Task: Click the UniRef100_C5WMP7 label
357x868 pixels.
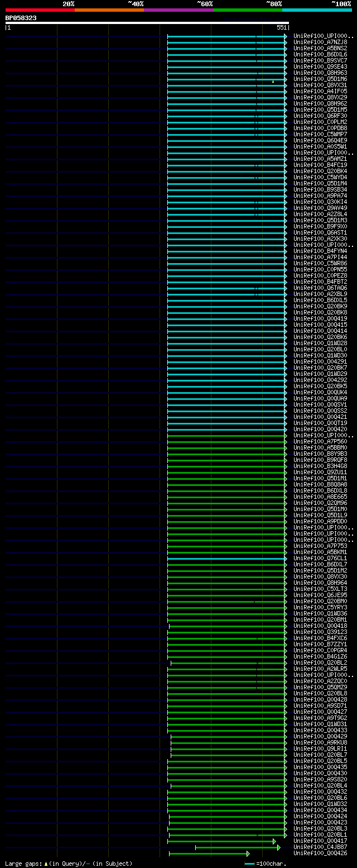Action: (320, 134)
